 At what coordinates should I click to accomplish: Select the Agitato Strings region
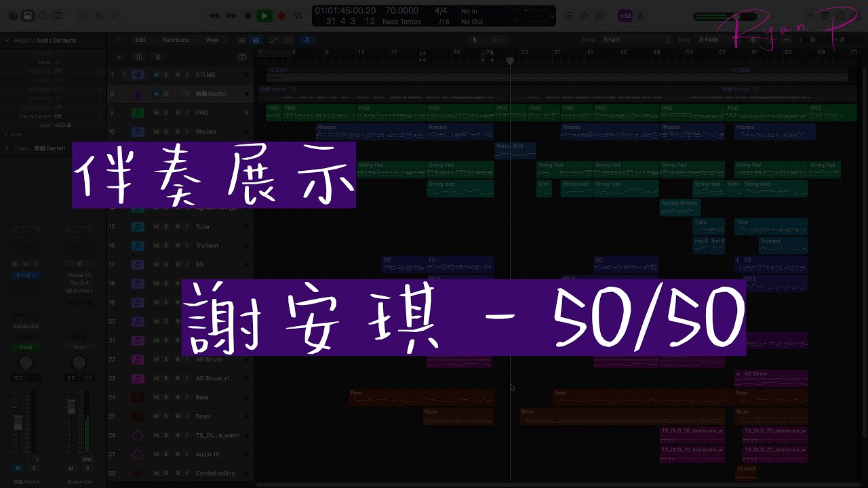tap(680, 207)
